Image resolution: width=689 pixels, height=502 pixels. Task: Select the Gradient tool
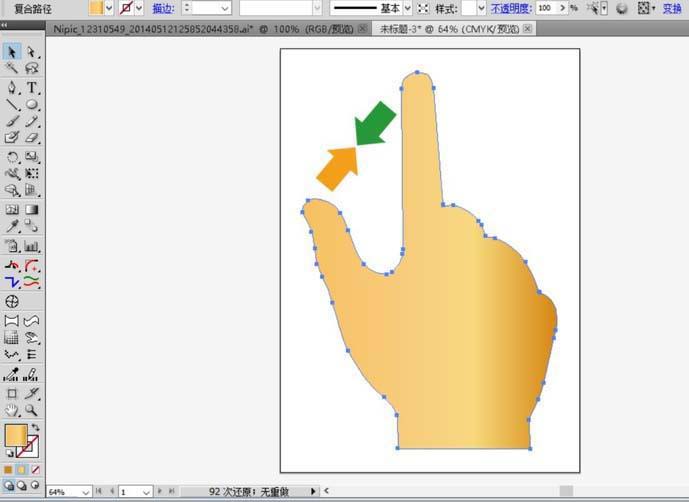click(x=32, y=209)
